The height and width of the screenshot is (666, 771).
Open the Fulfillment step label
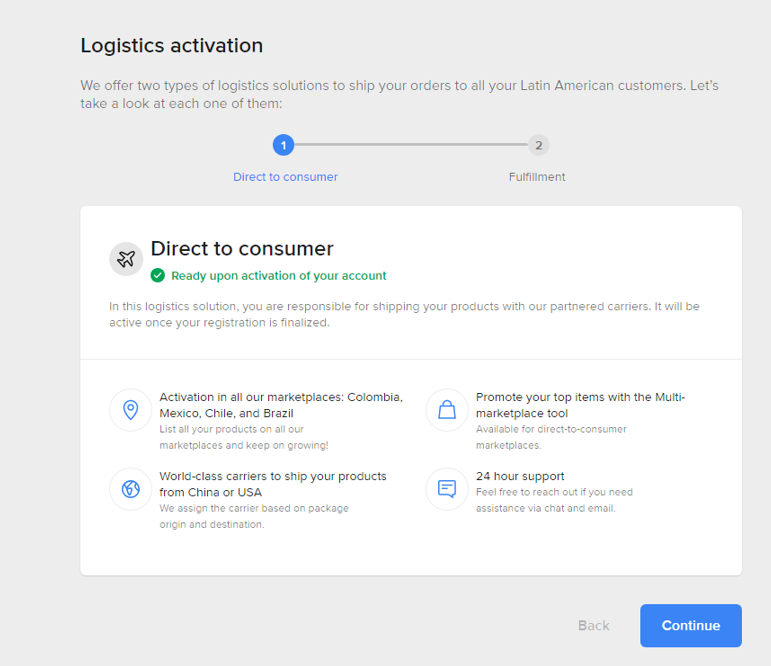pyautogui.click(x=537, y=177)
